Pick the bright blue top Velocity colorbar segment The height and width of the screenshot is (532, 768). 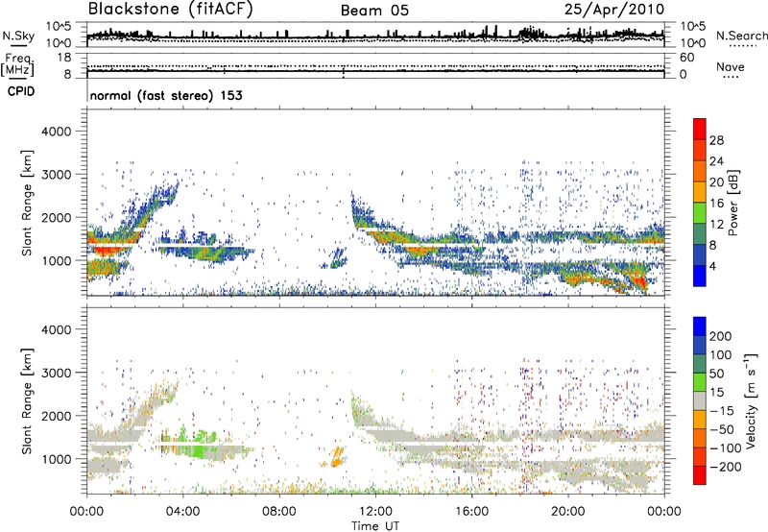700,326
